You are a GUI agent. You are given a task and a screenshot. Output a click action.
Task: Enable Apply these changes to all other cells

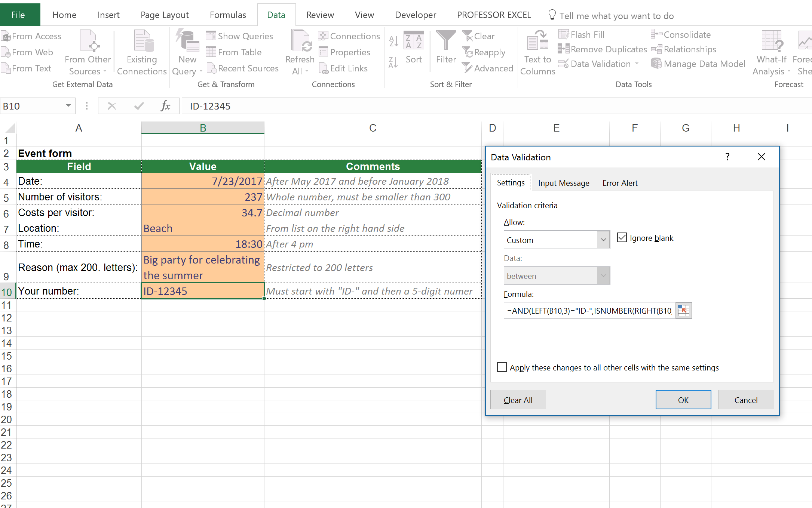[502, 367]
